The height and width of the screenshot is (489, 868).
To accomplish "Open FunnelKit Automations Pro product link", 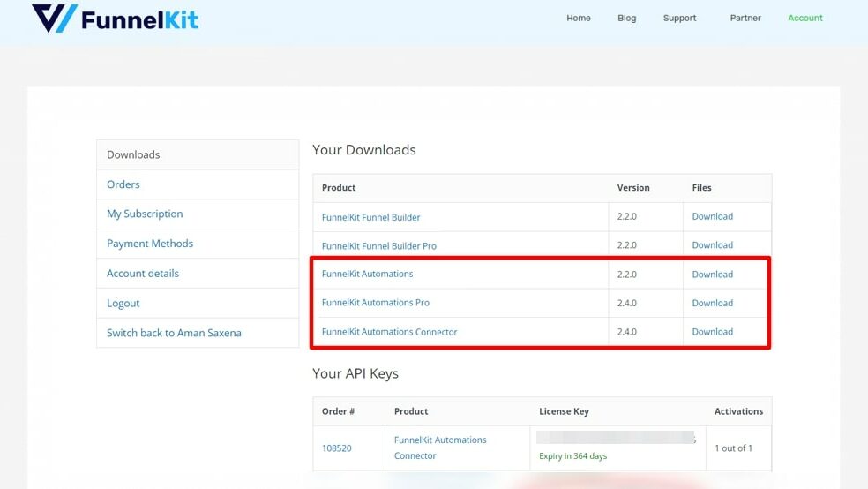I will (375, 303).
